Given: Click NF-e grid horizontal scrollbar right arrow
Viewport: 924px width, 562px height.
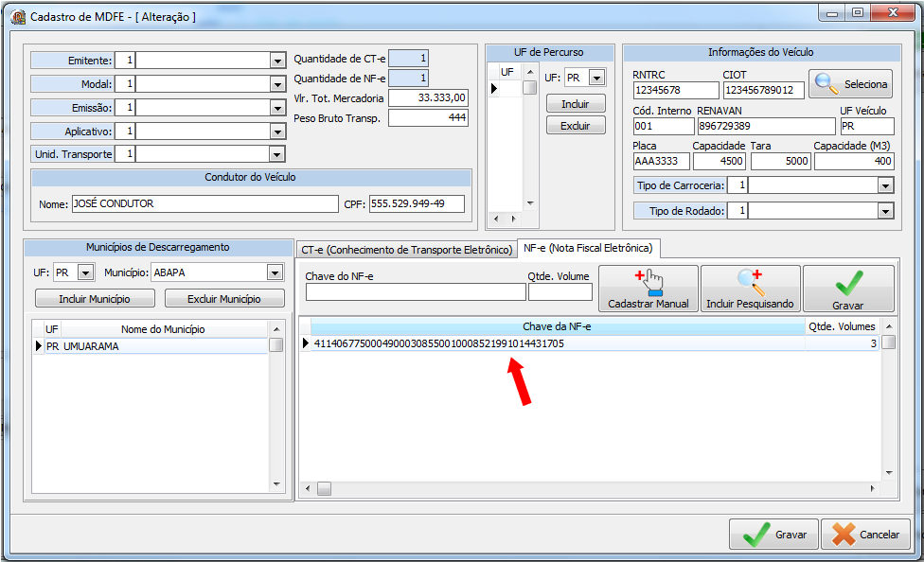Looking at the screenshot, I should point(873,488).
